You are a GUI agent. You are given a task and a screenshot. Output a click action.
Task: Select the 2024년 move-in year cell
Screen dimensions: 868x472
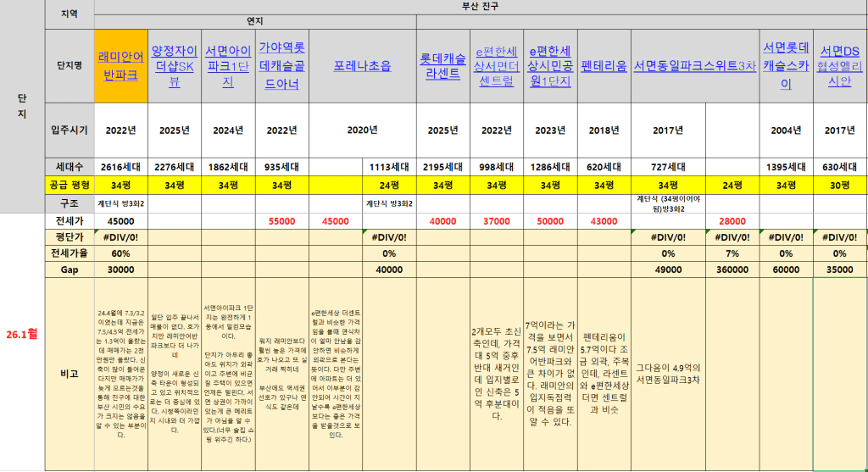click(x=228, y=130)
